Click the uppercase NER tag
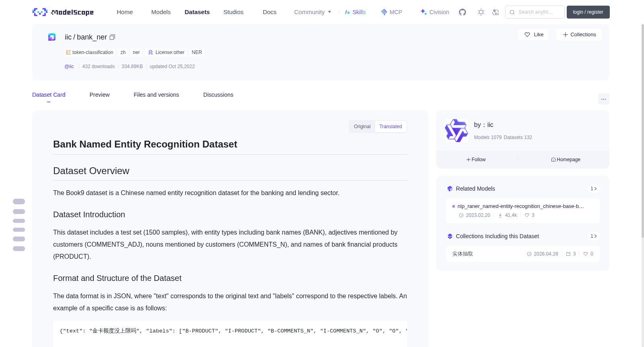Screen dimensions: 644x347 click(x=197, y=52)
